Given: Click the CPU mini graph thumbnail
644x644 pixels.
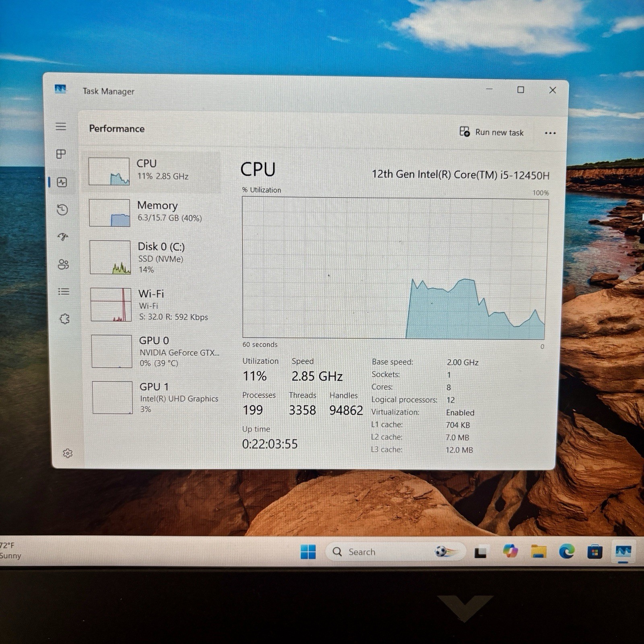Looking at the screenshot, I should click(x=109, y=171).
